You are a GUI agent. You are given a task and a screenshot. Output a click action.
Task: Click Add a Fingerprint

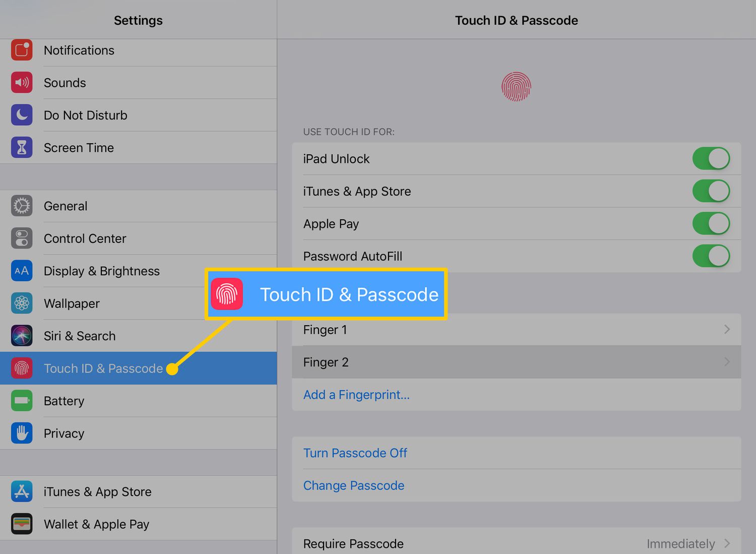[x=356, y=395]
